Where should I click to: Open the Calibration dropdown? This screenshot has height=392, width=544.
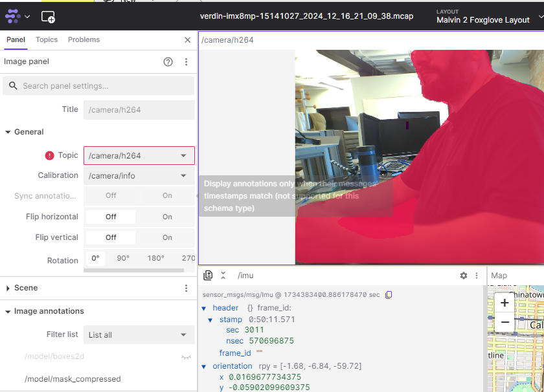pyautogui.click(x=139, y=176)
